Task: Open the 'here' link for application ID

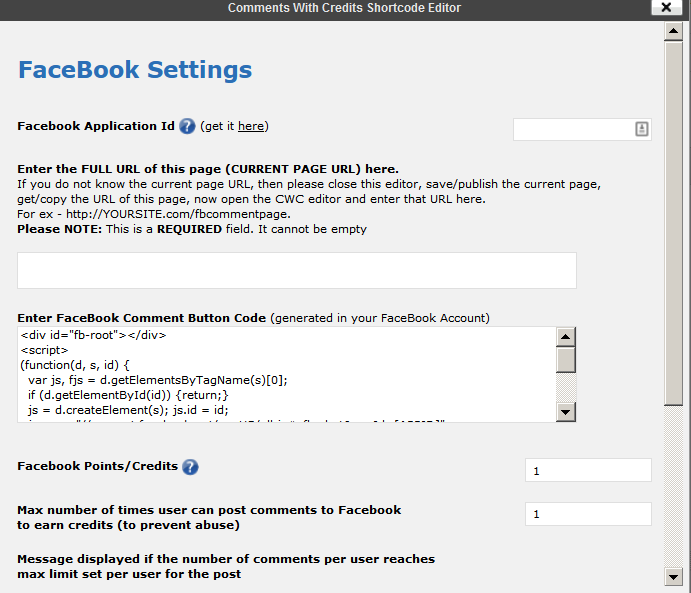Action: point(251,126)
